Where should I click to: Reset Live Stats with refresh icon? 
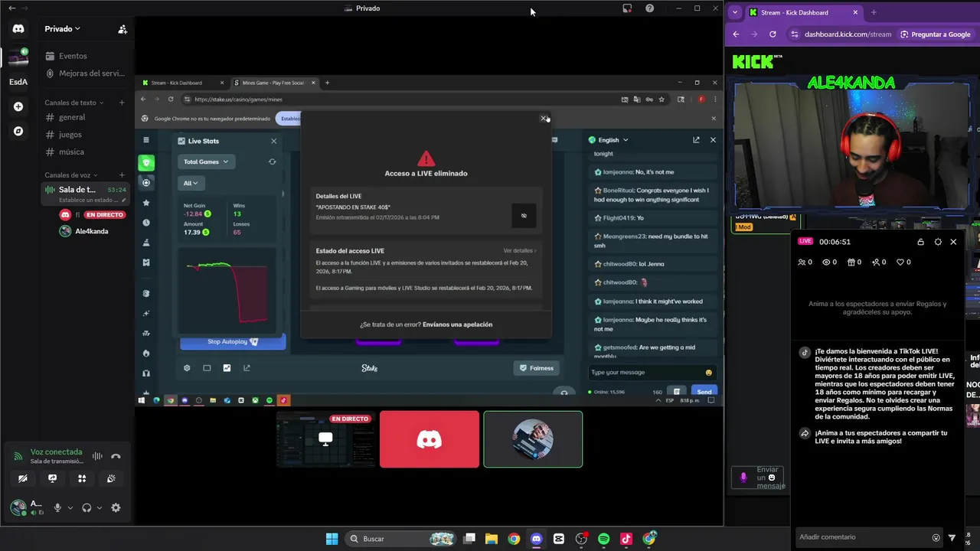pyautogui.click(x=272, y=161)
